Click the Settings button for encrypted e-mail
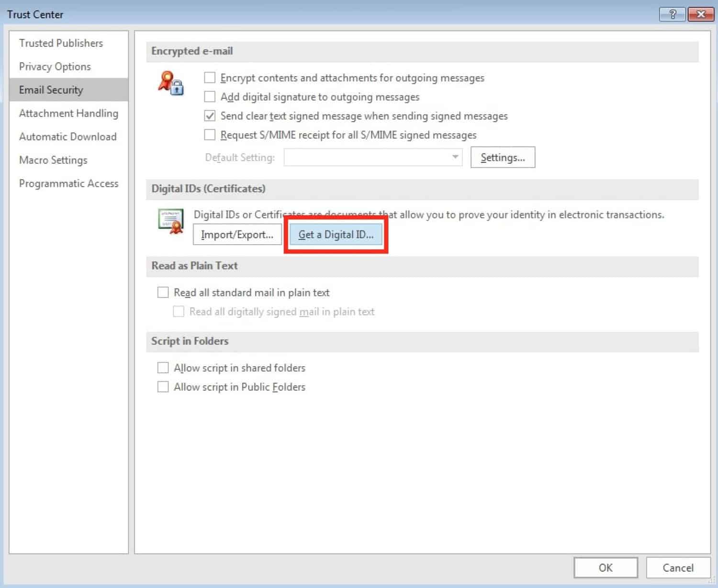718x588 pixels. click(503, 157)
